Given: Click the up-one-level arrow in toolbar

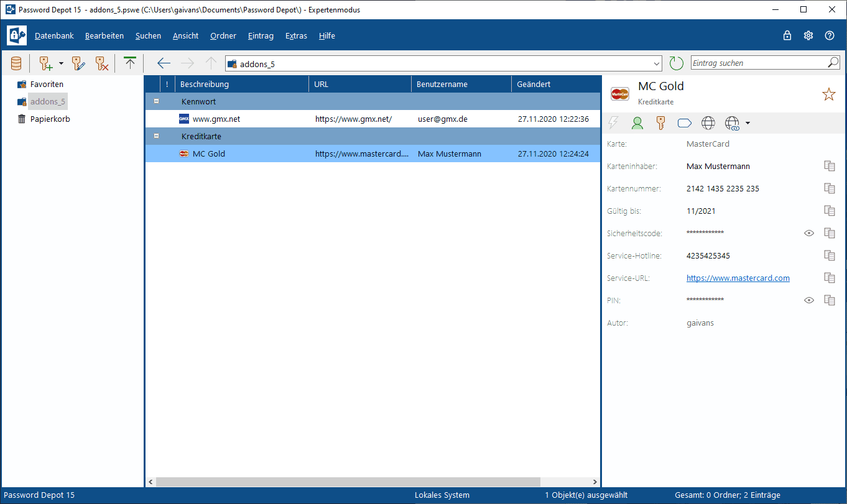Looking at the screenshot, I should pyautogui.click(x=211, y=63).
